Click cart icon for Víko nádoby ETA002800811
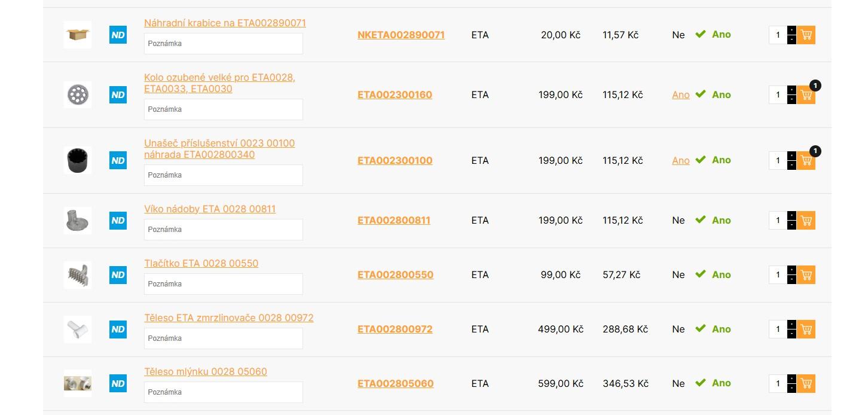Image resolution: width=868 pixels, height=415 pixels. [806, 220]
